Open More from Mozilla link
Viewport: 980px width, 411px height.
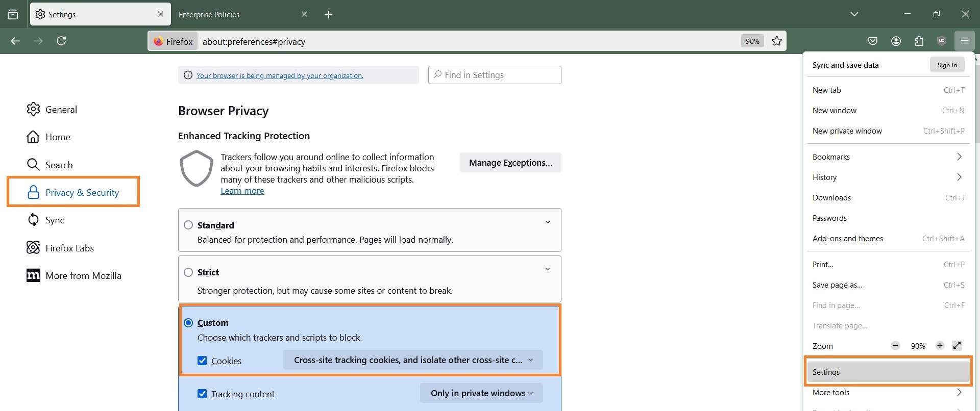[74, 275]
